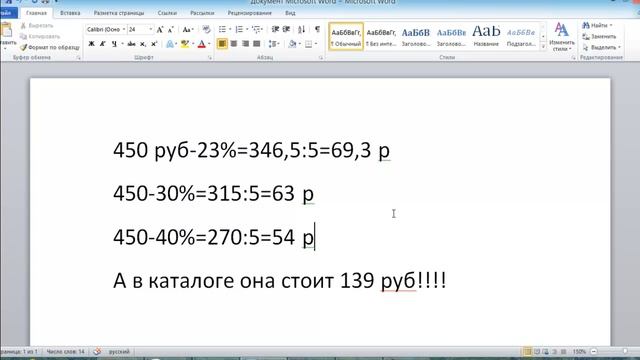Open line spacing options
This screenshot has height=360, width=640.
pyautogui.click(x=273, y=44)
